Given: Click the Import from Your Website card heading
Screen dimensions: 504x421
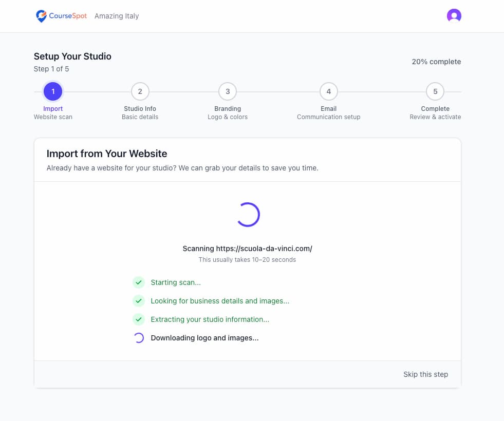Looking at the screenshot, I should tap(106, 154).
